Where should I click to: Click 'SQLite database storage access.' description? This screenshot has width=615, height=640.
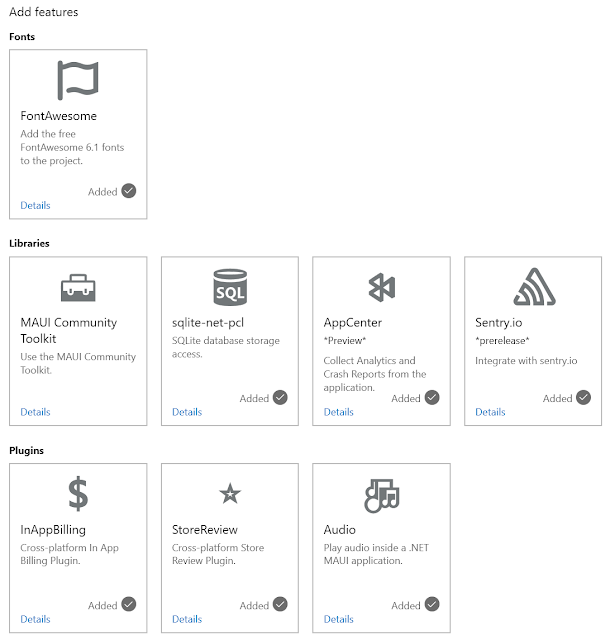[226, 347]
